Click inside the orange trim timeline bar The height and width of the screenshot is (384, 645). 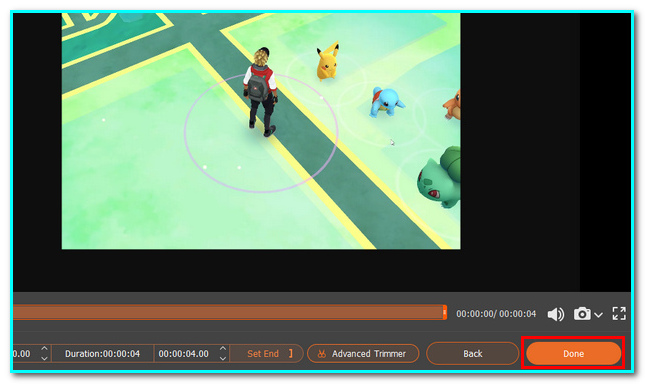pyautogui.click(x=228, y=312)
